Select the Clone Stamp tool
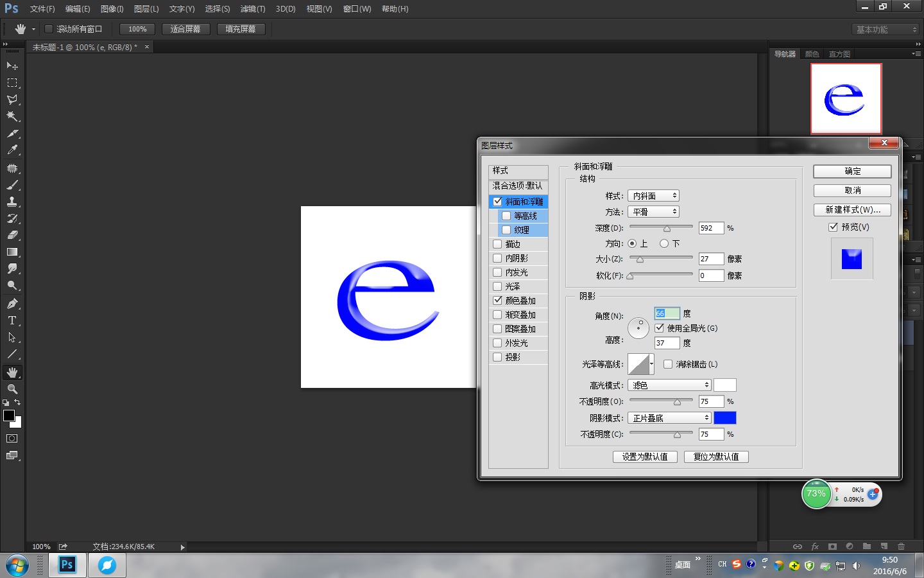This screenshot has width=924, height=578. pos(12,202)
